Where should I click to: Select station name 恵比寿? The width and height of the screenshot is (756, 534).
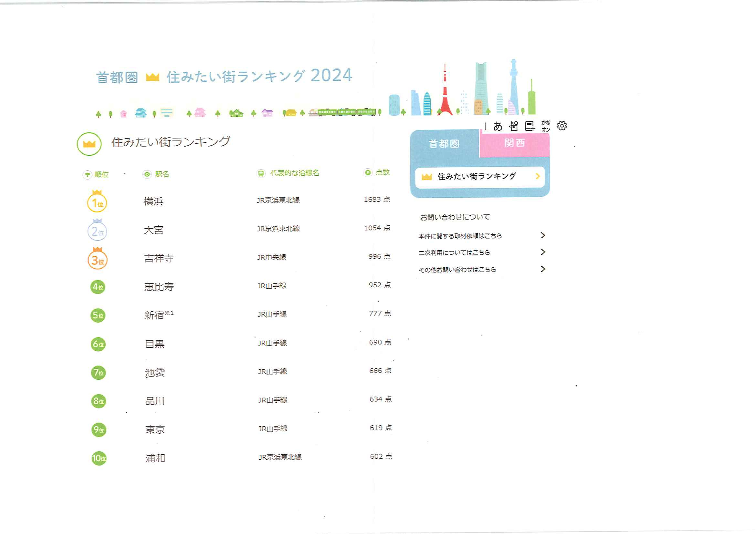159,287
